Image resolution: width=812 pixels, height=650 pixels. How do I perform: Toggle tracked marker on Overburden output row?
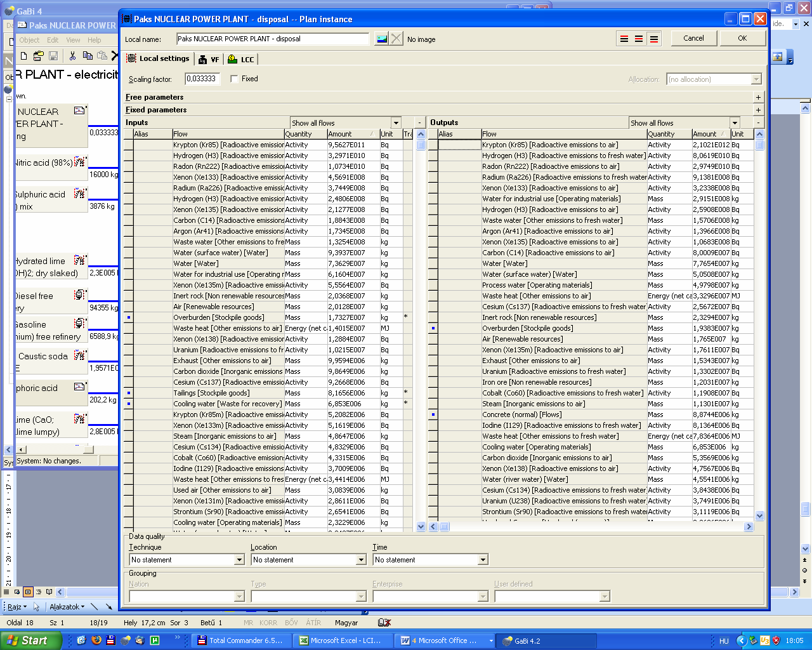click(x=433, y=328)
